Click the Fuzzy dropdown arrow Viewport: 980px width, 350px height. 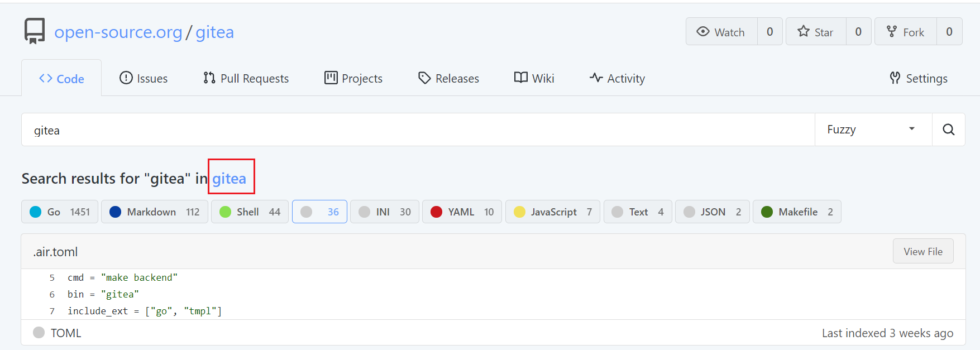click(912, 129)
